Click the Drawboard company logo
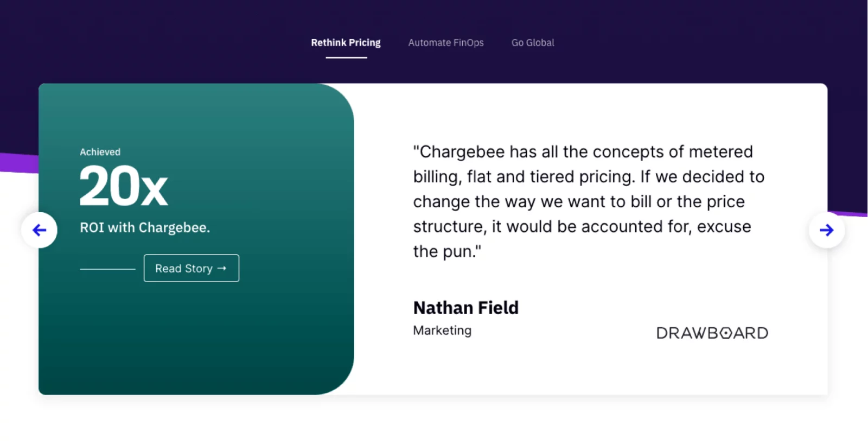 tap(712, 333)
